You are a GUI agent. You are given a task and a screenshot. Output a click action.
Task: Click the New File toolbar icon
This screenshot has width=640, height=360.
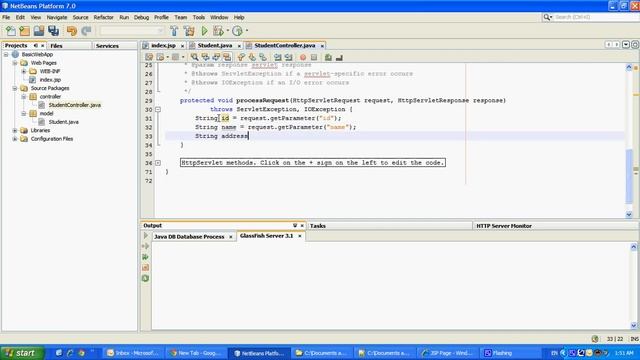point(11,31)
